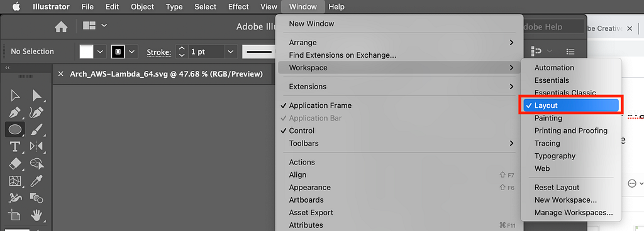
Task: Click the align options icon in control bar
Action: pyautogui.click(x=536, y=51)
